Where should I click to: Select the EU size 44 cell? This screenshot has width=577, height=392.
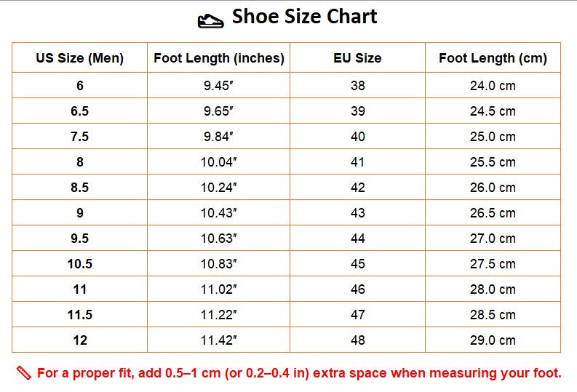pyautogui.click(x=358, y=238)
